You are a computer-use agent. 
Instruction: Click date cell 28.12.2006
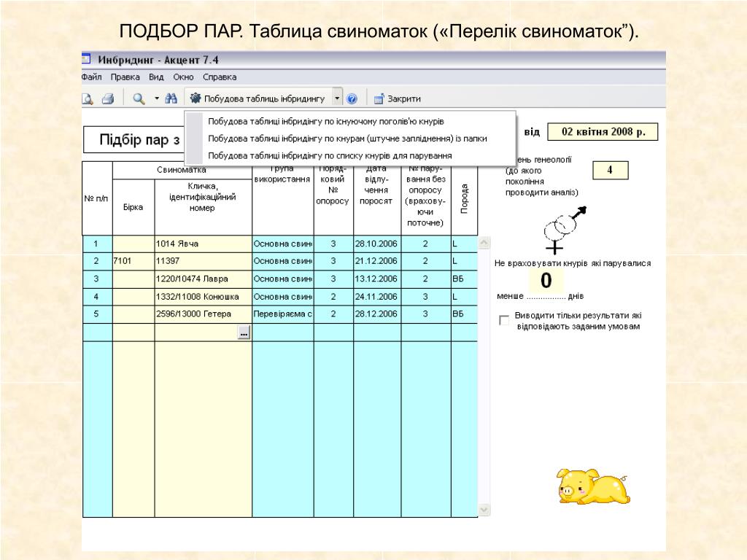pos(377,314)
